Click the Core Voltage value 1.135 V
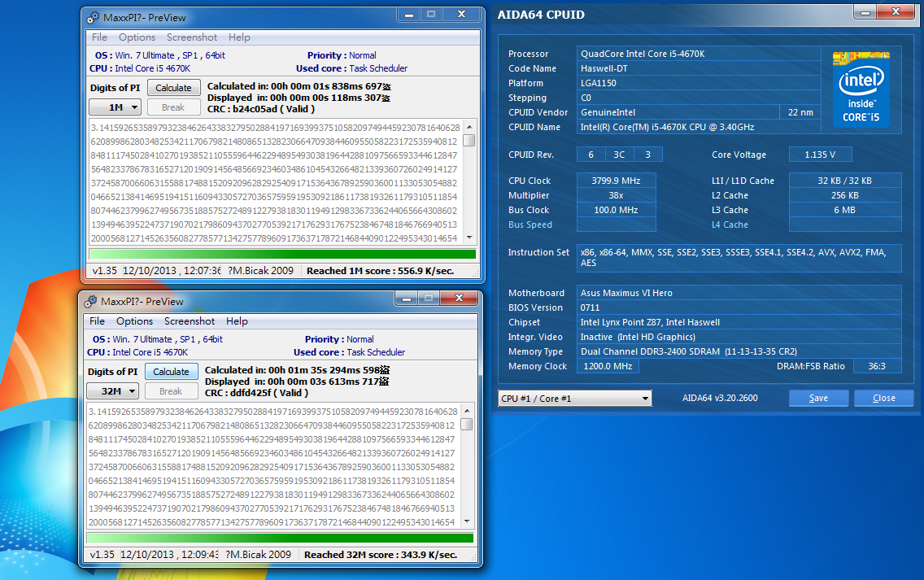Image resolution: width=924 pixels, height=580 pixels. pos(820,155)
